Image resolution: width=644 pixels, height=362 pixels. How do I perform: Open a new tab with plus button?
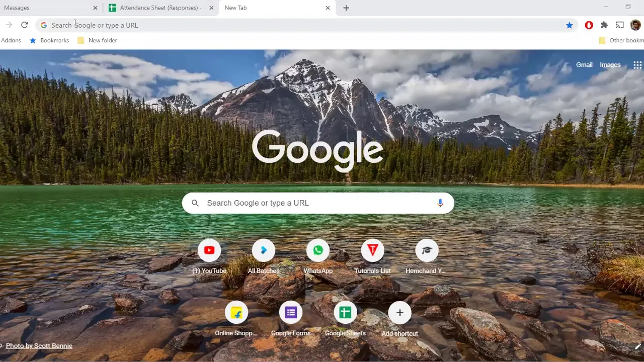346,8
